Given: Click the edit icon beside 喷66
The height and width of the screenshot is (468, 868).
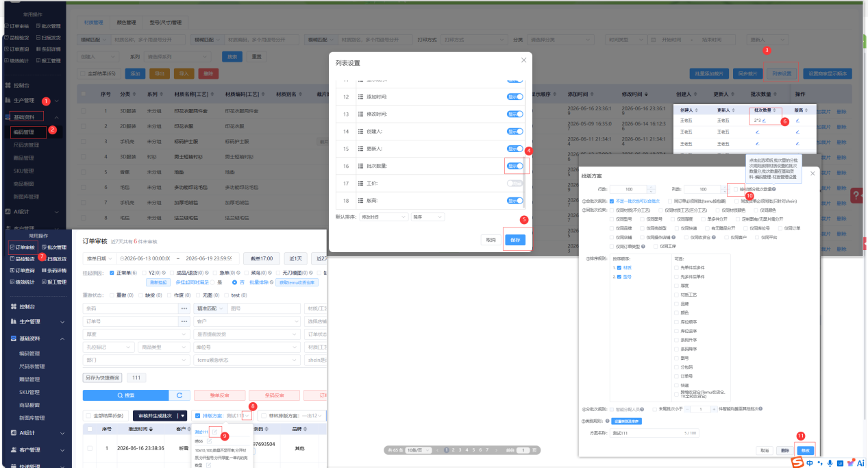Looking at the screenshot, I should 210,441.
